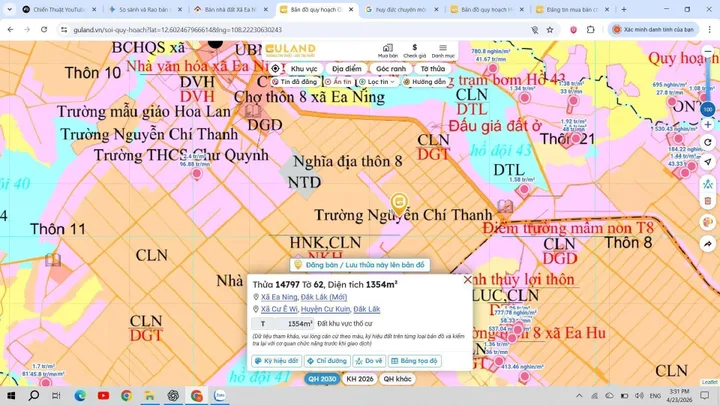Viewport: 720px width, 405px height.
Task: Click the navigation arrow location icon
Action: pyautogui.click(x=708, y=162)
